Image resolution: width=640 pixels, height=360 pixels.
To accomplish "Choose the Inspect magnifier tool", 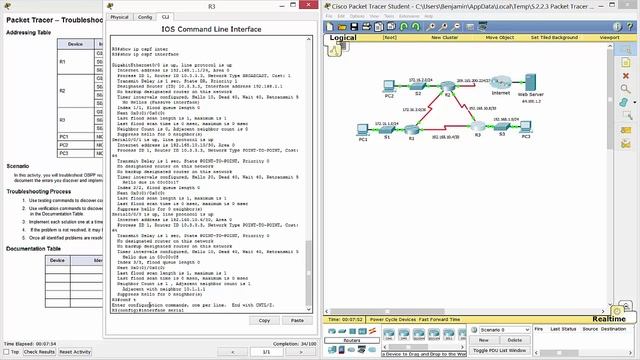I will click(x=626, y=89).
